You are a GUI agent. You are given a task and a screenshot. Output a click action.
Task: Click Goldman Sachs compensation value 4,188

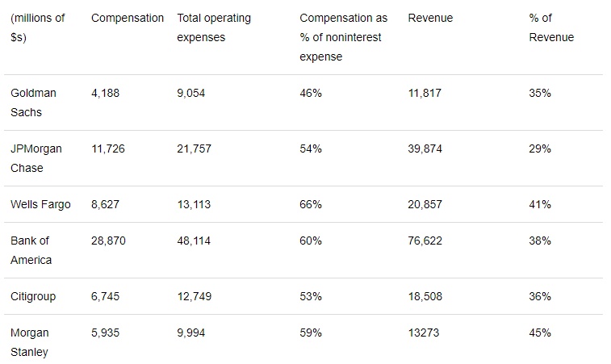[x=105, y=93]
